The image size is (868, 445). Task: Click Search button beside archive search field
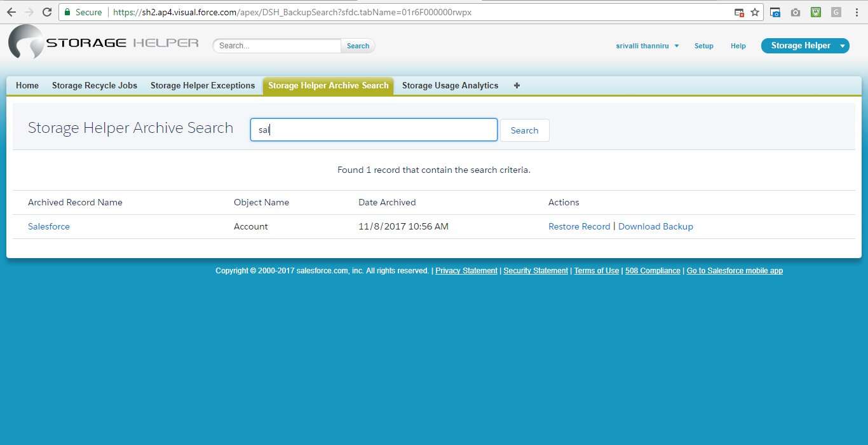click(x=525, y=130)
